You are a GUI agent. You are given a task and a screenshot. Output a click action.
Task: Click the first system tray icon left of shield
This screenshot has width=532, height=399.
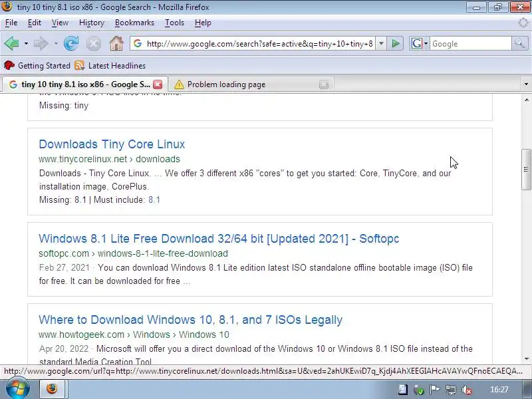pyautogui.click(x=403, y=390)
